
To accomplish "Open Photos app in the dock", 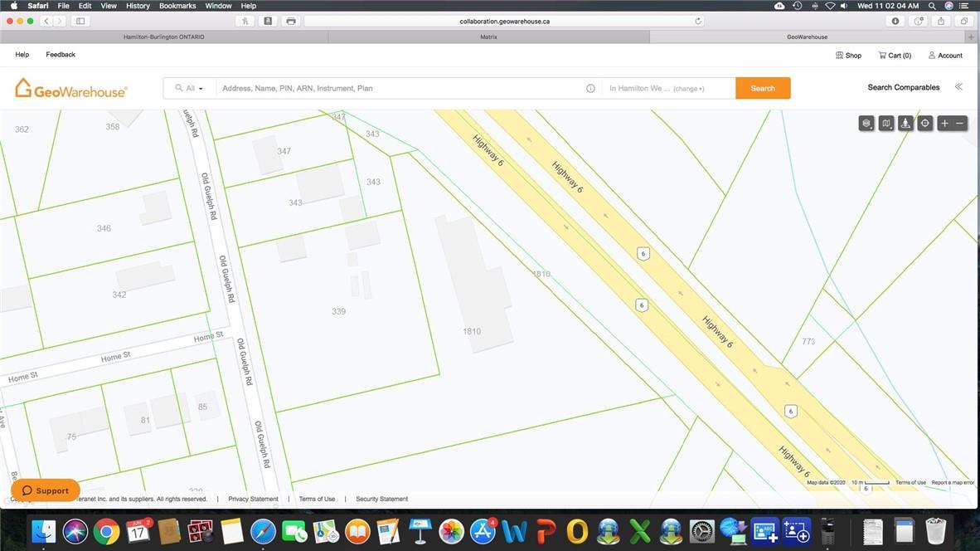I will pyautogui.click(x=451, y=532).
